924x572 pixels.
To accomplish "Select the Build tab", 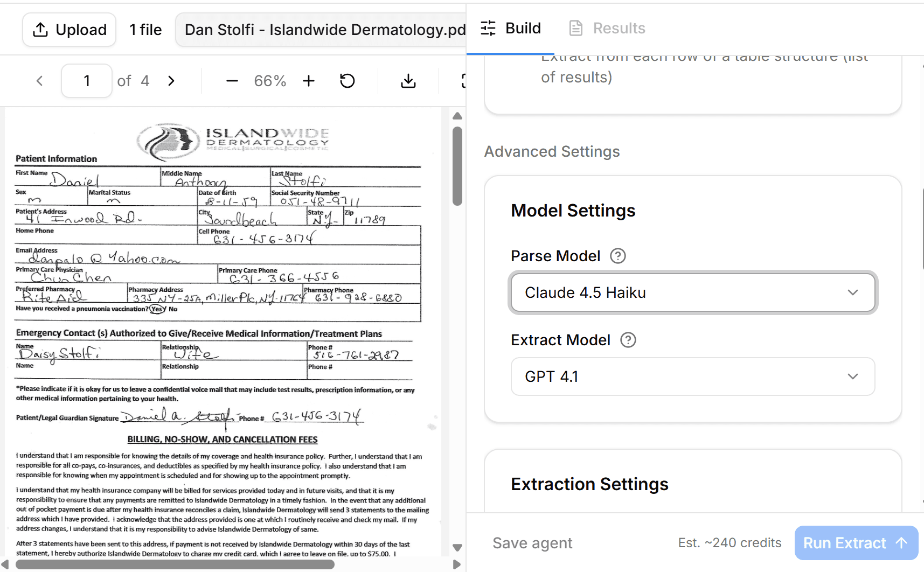I will 510,28.
